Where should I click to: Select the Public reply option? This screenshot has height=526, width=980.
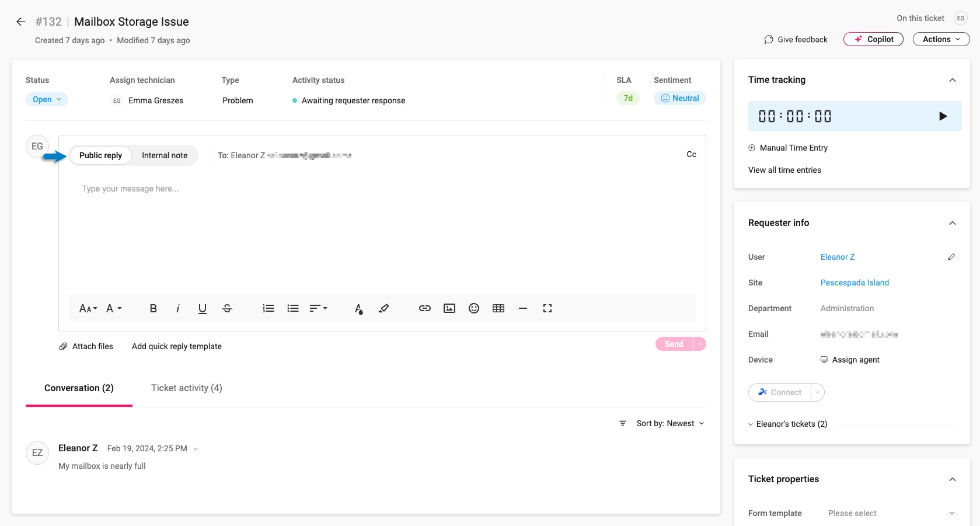(100, 155)
